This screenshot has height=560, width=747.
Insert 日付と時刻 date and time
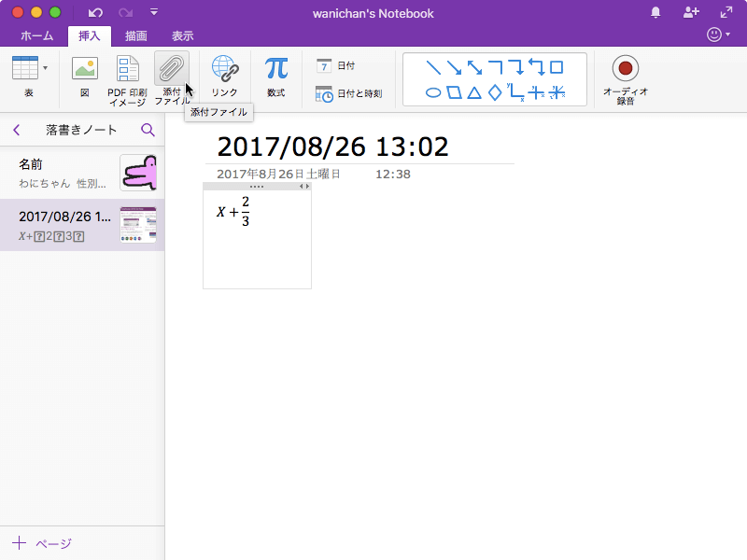[348, 94]
